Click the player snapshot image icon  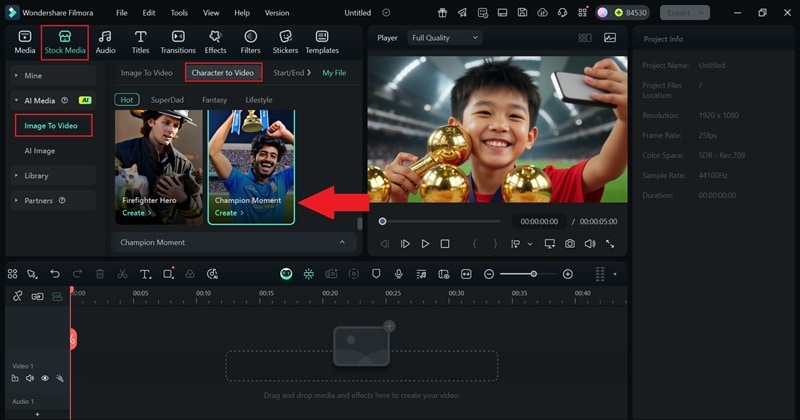(610, 38)
